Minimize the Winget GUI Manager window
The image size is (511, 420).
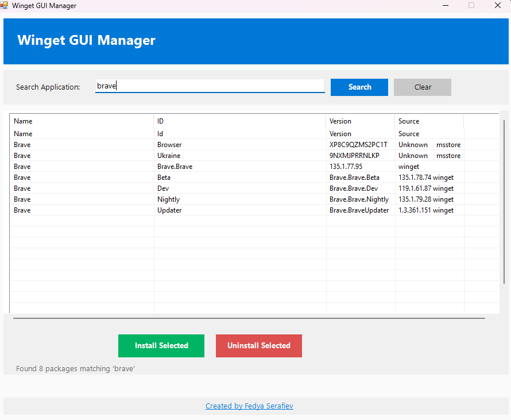[446, 6]
